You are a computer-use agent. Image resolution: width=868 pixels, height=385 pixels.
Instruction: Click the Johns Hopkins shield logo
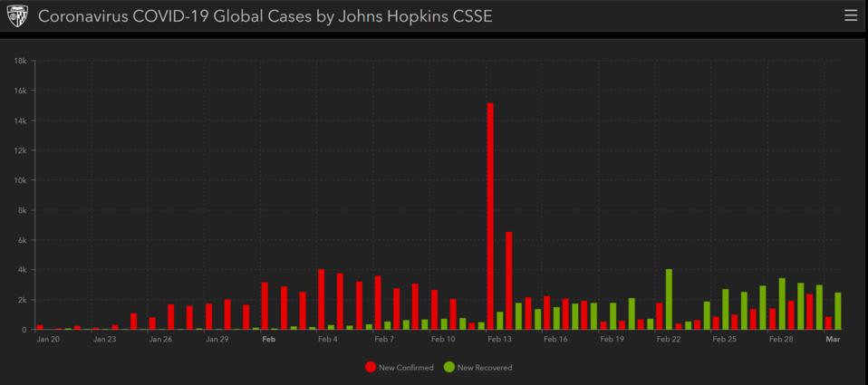(x=18, y=15)
